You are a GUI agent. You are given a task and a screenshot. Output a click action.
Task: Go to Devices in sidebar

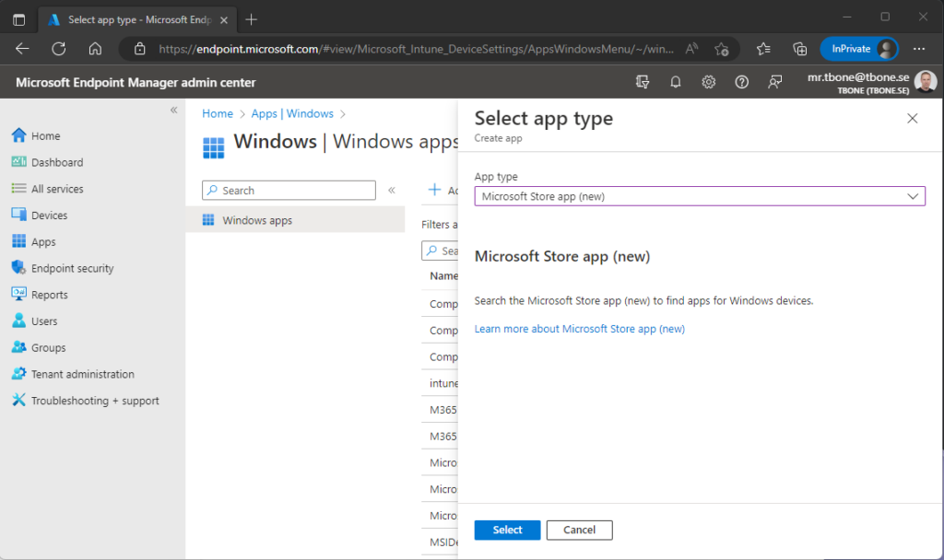(39, 216)
